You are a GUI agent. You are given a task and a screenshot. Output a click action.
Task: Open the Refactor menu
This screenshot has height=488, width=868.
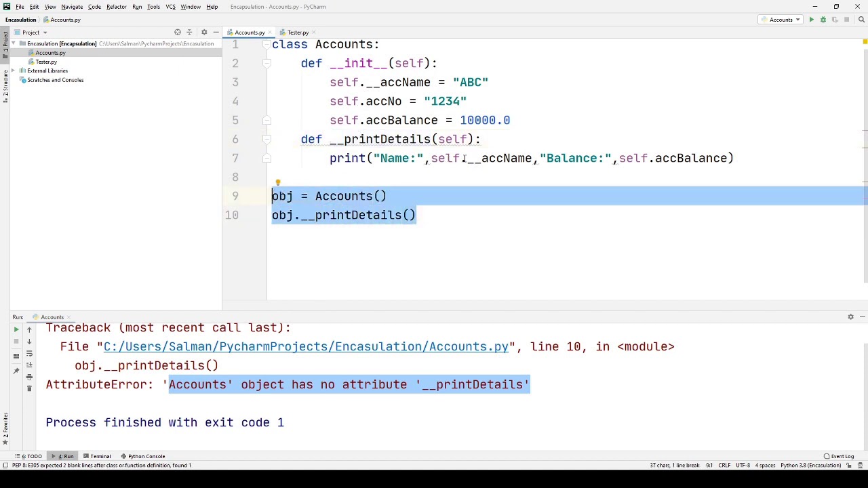coord(116,7)
